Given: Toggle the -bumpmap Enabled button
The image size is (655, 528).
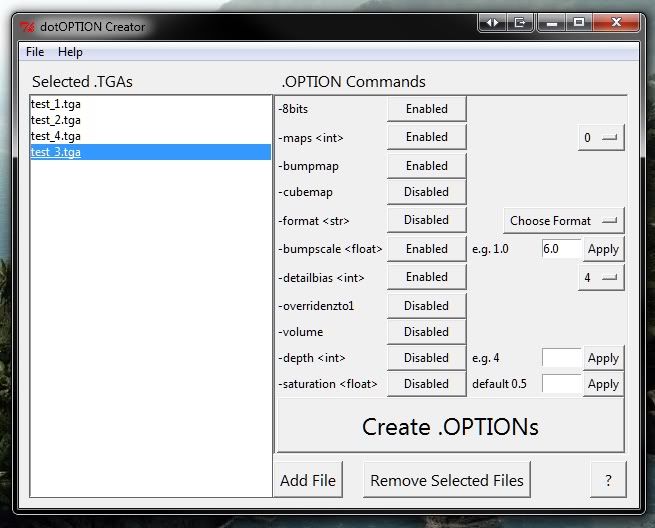Looking at the screenshot, I should pyautogui.click(x=427, y=166).
